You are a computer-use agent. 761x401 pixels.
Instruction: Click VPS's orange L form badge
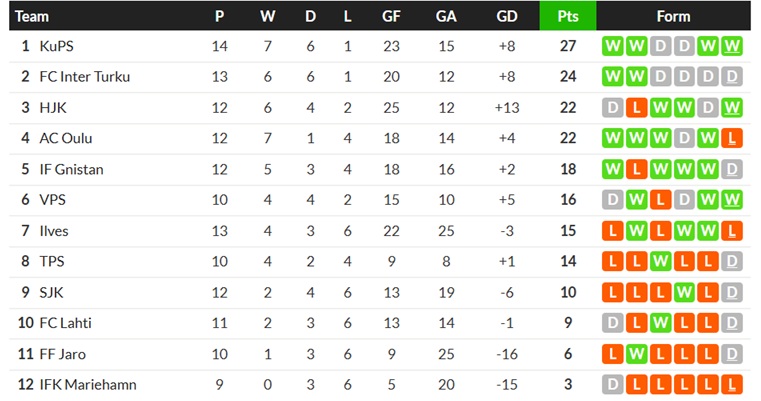click(x=660, y=200)
